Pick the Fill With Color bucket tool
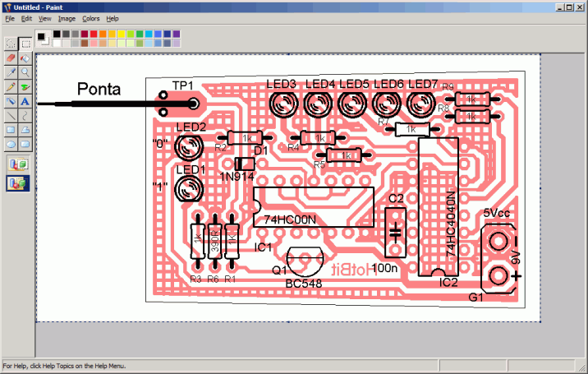 pos(25,58)
